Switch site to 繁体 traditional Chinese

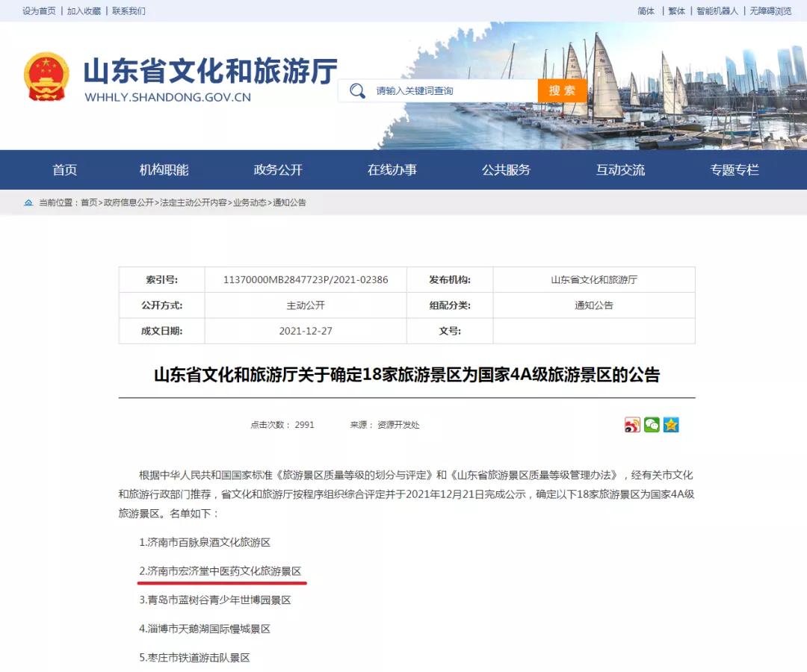point(675,11)
